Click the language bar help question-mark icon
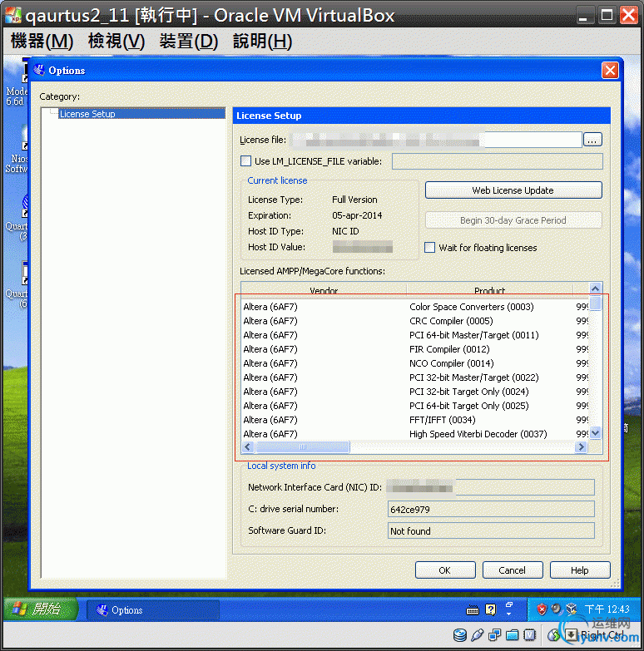The width and height of the screenshot is (644, 651). 491,609
